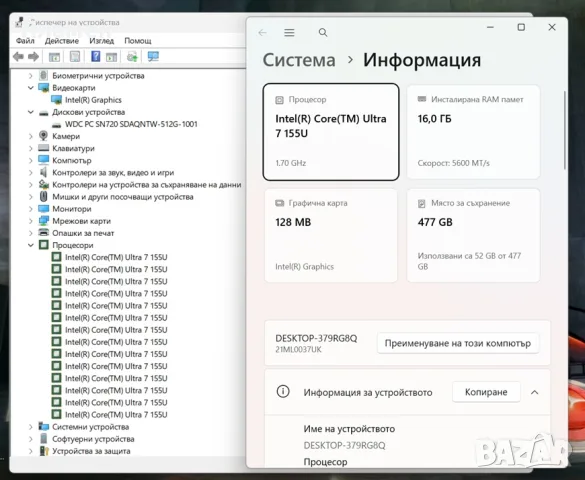Viewport: 585px width, 480px height.
Task: Collapse the Видеокарти tree node
Action: coord(31,88)
